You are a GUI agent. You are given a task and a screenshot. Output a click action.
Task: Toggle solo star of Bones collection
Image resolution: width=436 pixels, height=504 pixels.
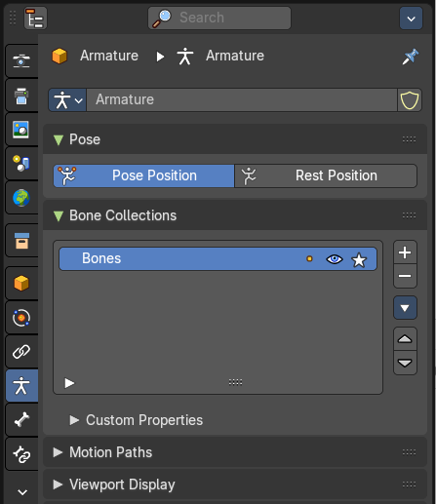[x=359, y=260]
